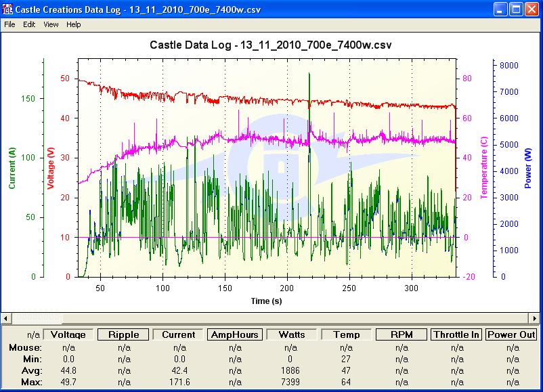Click the 'Voltage (V)' axis label

(x=51, y=169)
